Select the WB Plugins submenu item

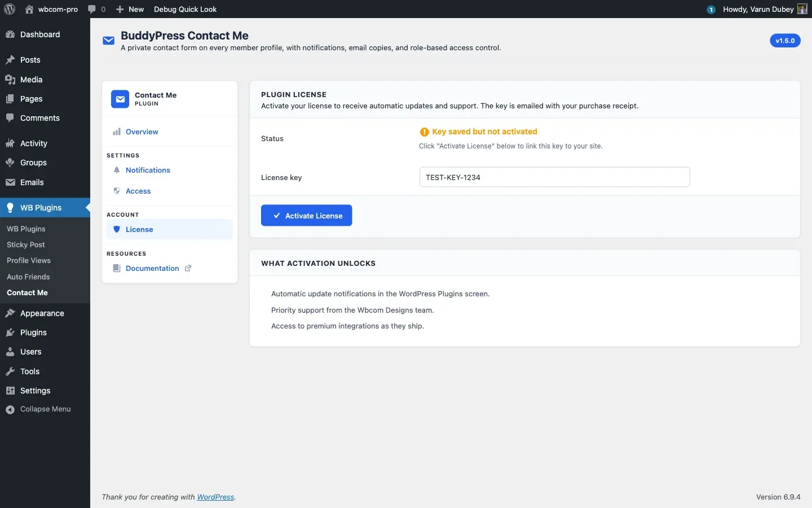(x=26, y=229)
